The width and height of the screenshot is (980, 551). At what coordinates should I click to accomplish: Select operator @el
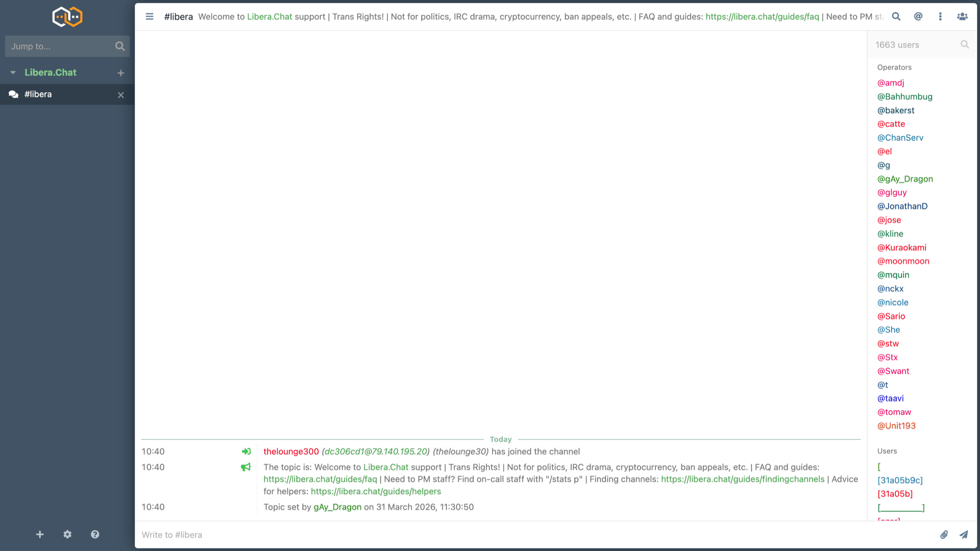(885, 152)
